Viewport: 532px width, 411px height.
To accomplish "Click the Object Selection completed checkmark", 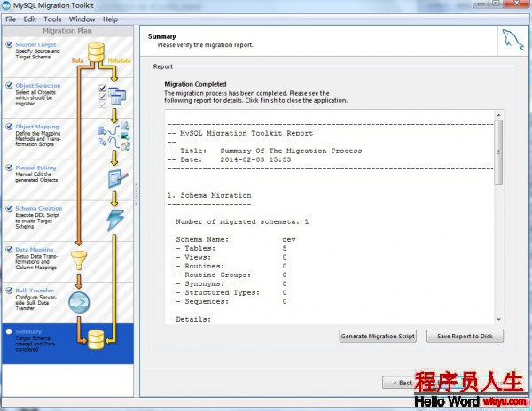I will tap(9, 86).
